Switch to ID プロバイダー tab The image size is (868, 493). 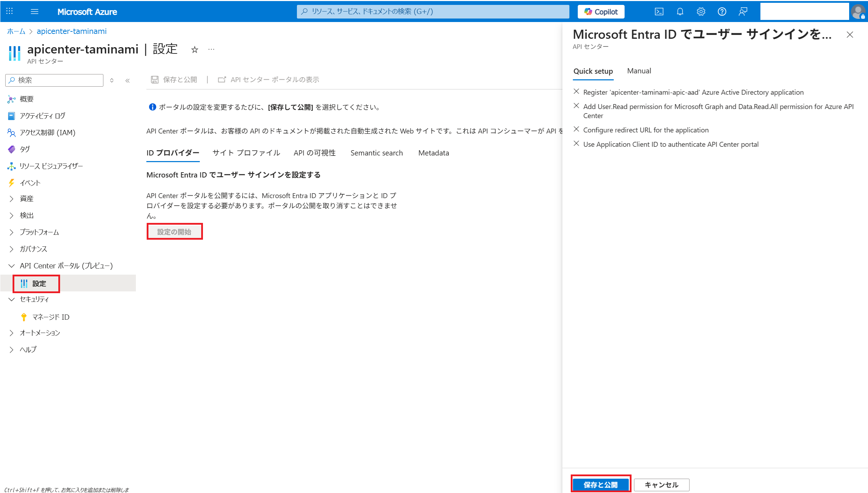(x=173, y=153)
